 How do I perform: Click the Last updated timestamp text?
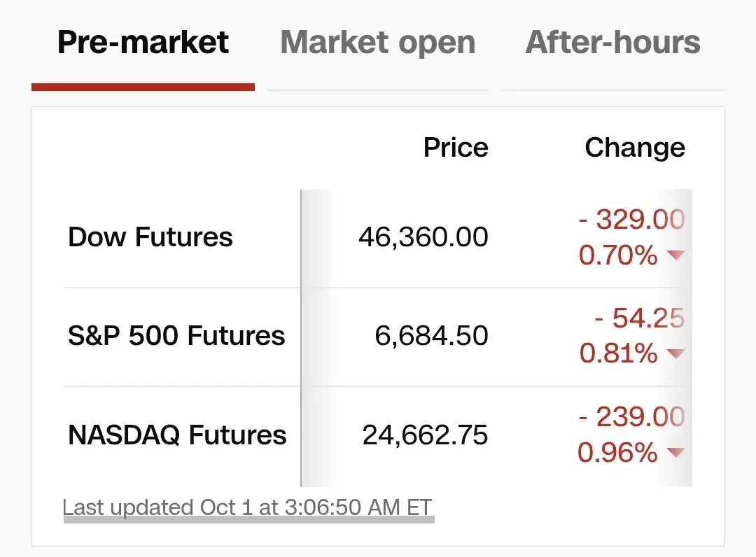point(248,507)
